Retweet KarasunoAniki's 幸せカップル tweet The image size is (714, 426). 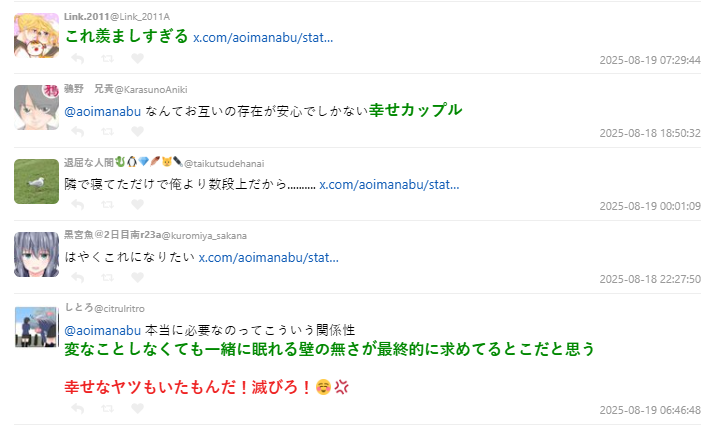(x=107, y=132)
